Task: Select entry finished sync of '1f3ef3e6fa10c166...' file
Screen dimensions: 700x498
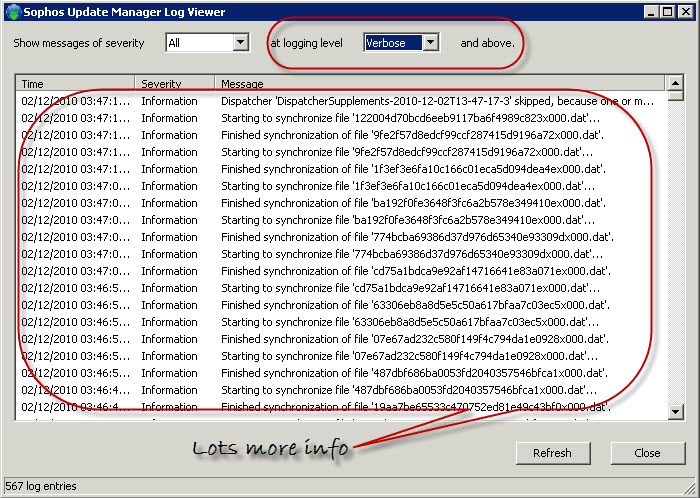Action: coord(340,169)
